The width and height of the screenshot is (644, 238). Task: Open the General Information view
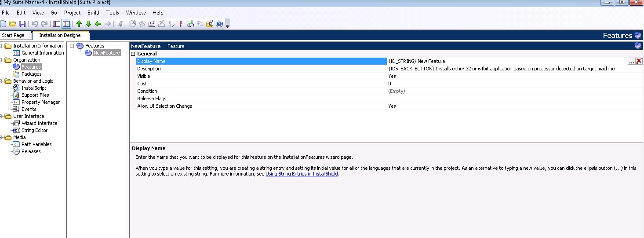point(43,53)
